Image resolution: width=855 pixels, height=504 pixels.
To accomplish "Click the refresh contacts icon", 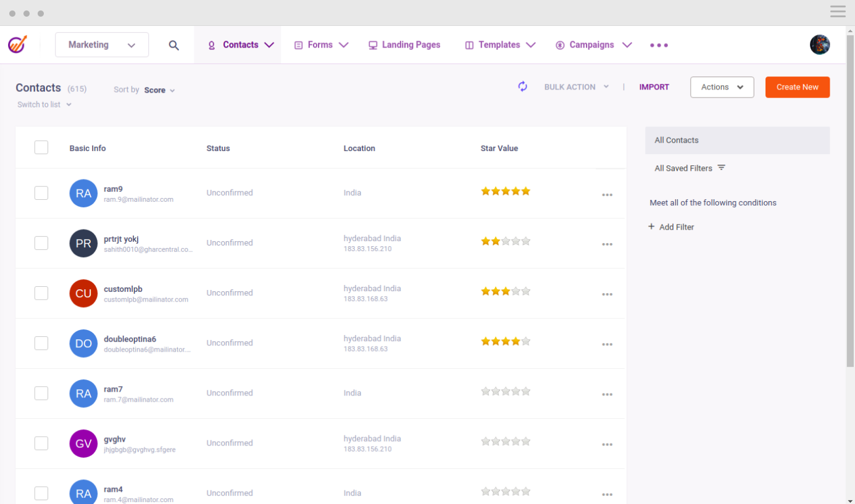I will [523, 87].
